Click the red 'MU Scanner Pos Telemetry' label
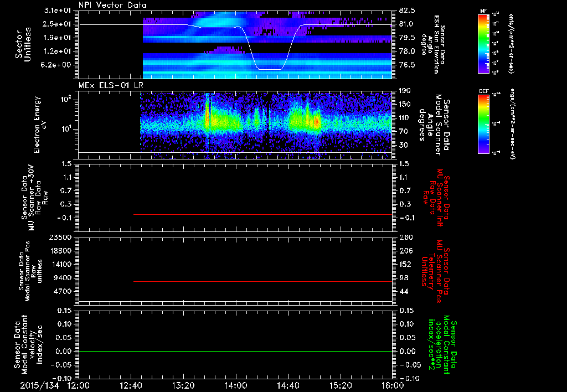 click(435, 271)
